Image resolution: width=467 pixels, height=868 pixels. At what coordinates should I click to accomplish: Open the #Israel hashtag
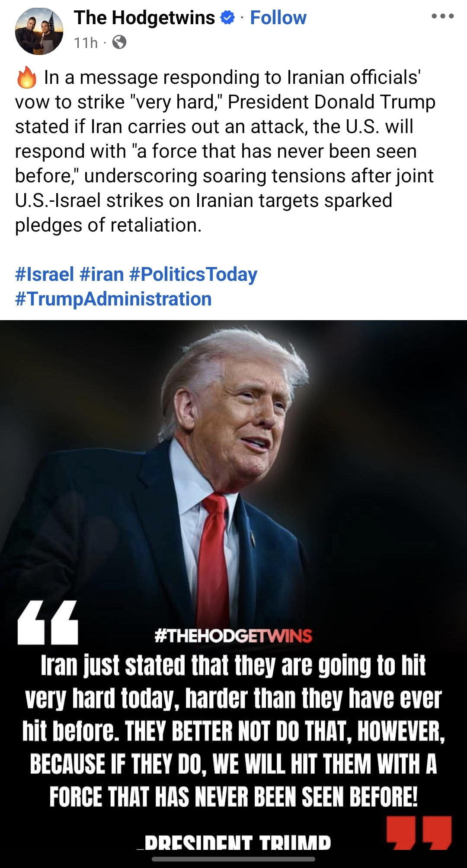point(45,274)
